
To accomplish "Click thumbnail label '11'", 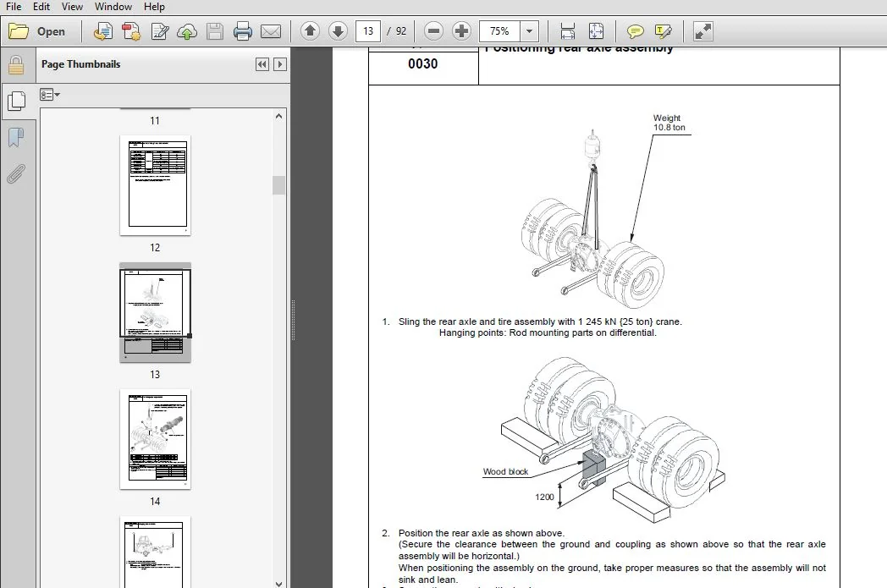I will click(x=155, y=120).
